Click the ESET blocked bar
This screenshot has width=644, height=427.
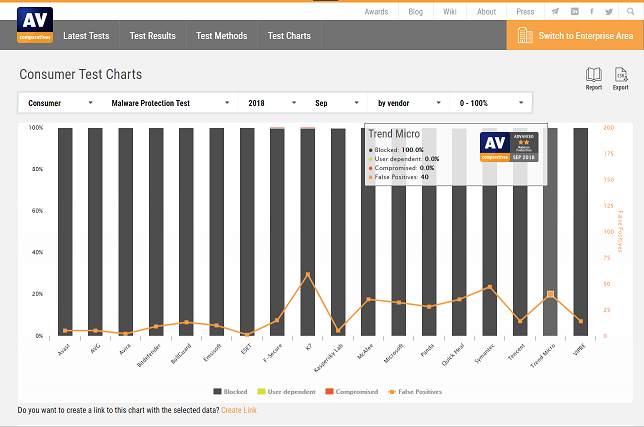(x=247, y=232)
